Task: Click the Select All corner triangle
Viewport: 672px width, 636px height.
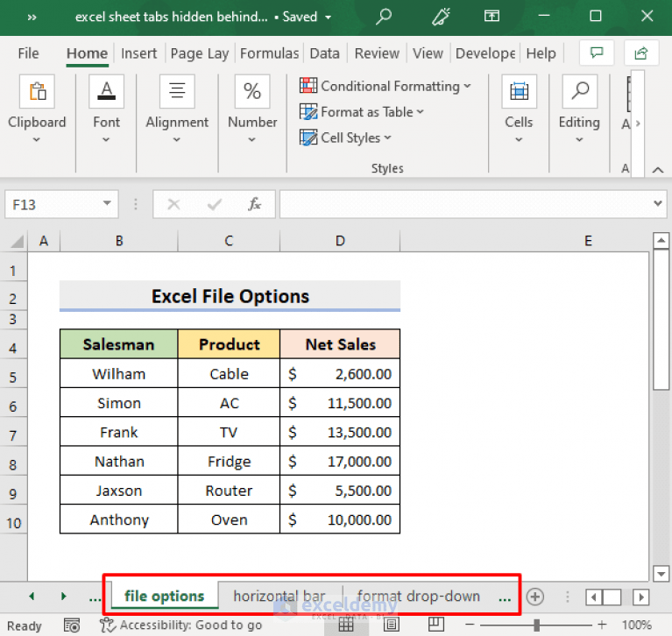Action: 17,241
